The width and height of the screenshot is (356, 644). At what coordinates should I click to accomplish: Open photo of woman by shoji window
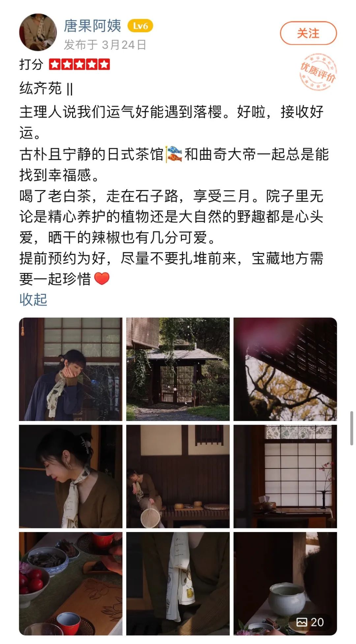pyautogui.click(x=71, y=369)
